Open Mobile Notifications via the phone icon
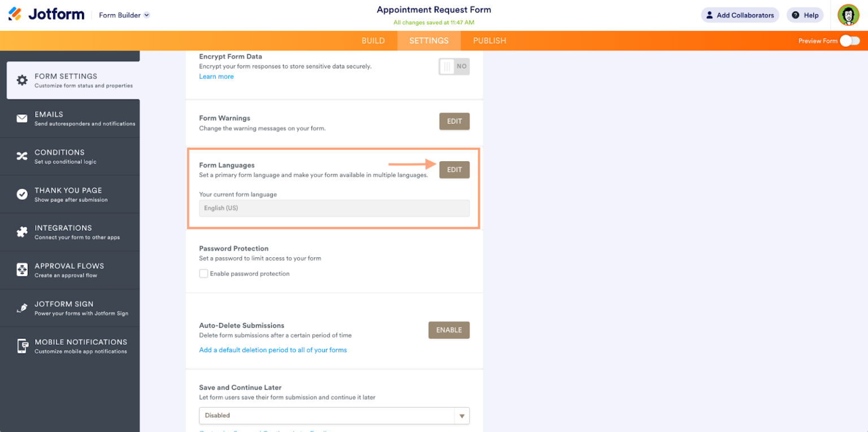The height and width of the screenshot is (432, 868). click(x=21, y=345)
